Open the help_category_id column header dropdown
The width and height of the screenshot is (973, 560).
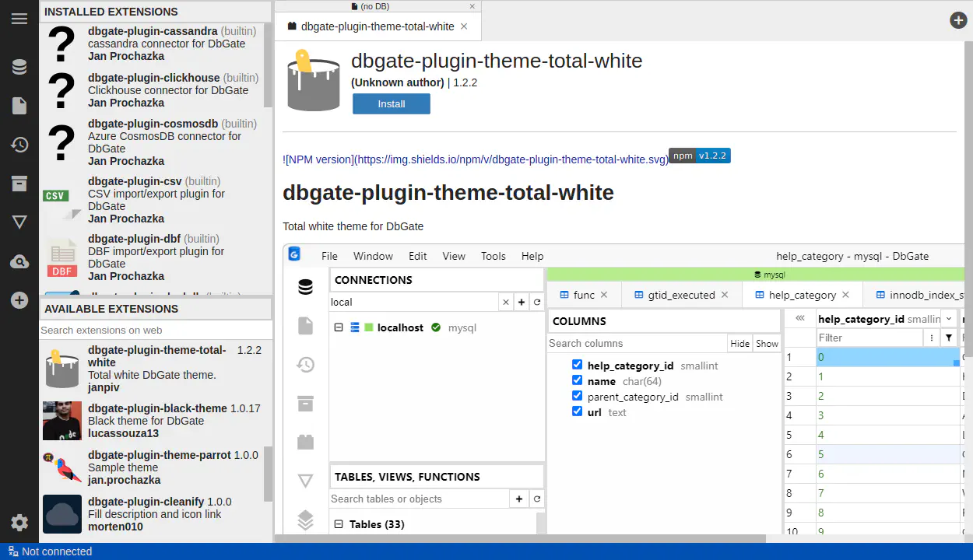point(949,319)
